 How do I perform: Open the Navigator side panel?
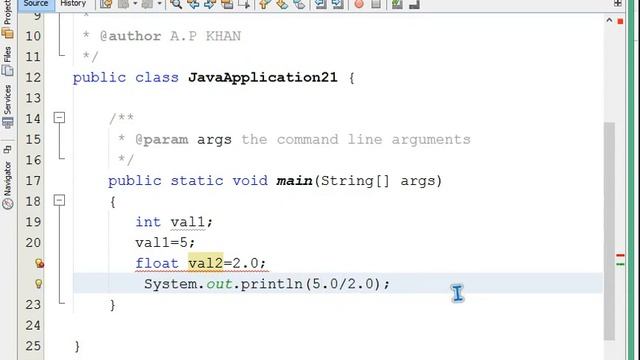tap(7, 186)
